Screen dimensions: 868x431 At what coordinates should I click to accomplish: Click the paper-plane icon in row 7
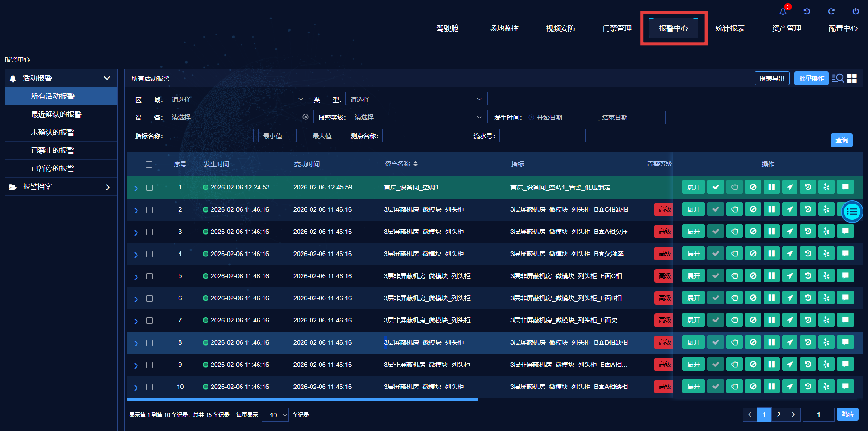pyautogui.click(x=790, y=320)
